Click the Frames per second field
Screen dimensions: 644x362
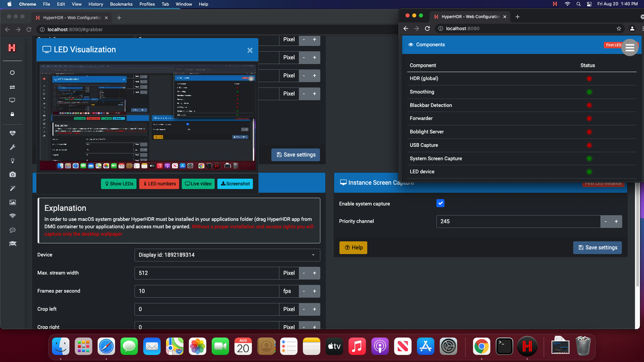(207, 291)
